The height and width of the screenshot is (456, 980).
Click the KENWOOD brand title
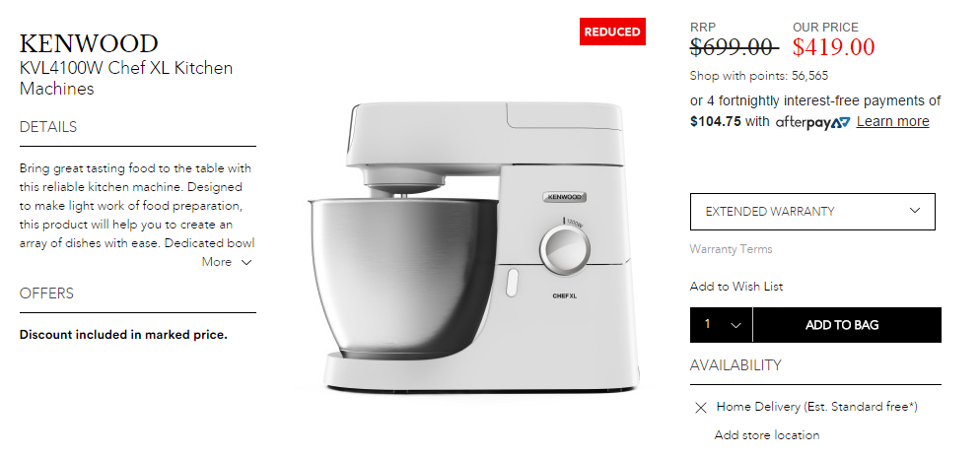click(89, 43)
